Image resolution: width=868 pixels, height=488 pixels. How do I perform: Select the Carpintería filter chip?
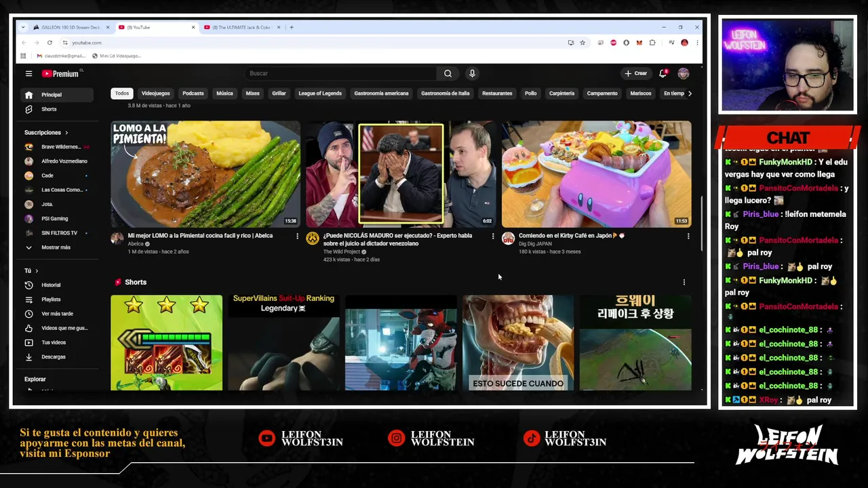pyautogui.click(x=561, y=94)
